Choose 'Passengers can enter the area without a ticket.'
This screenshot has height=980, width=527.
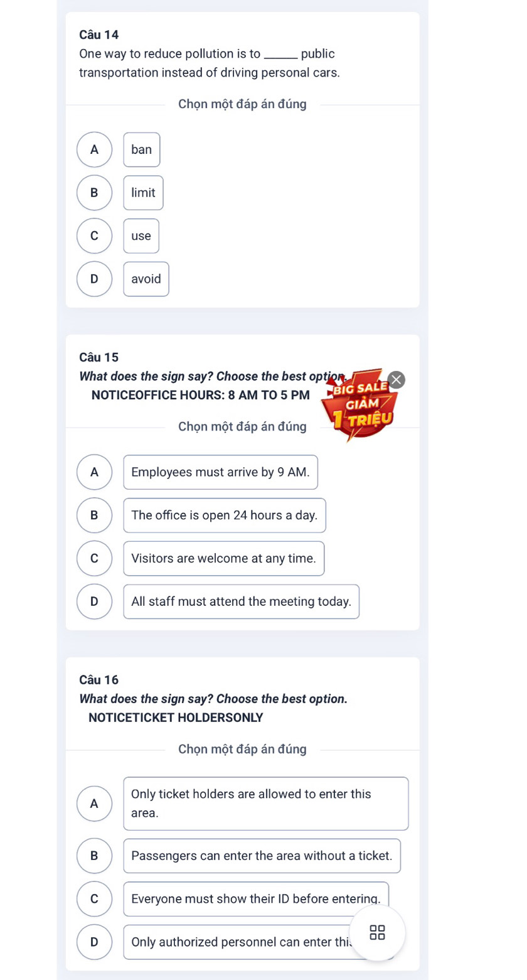[x=262, y=856]
